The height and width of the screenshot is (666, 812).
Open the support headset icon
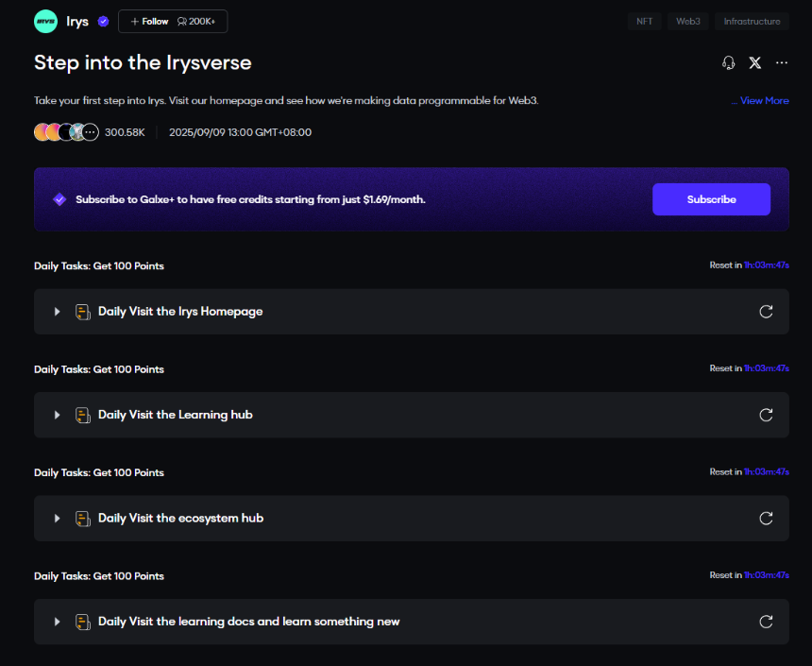(728, 62)
